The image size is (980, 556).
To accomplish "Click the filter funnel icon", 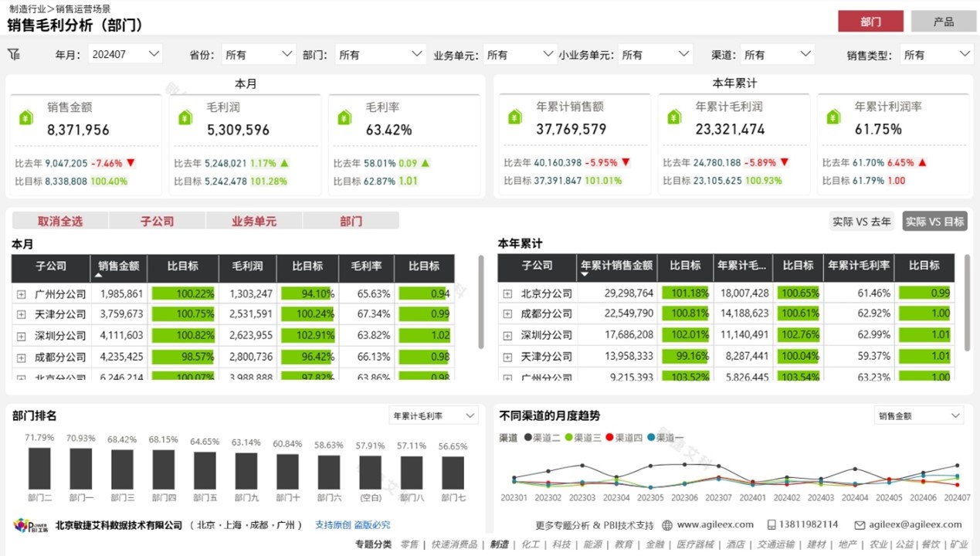I will 13,54.
